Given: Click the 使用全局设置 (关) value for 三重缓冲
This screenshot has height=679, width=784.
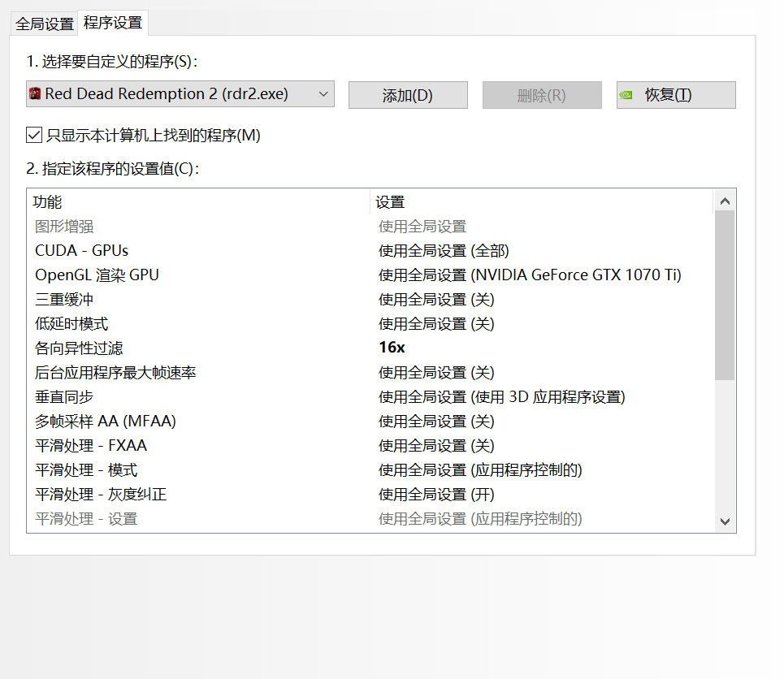Looking at the screenshot, I should 436,300.
